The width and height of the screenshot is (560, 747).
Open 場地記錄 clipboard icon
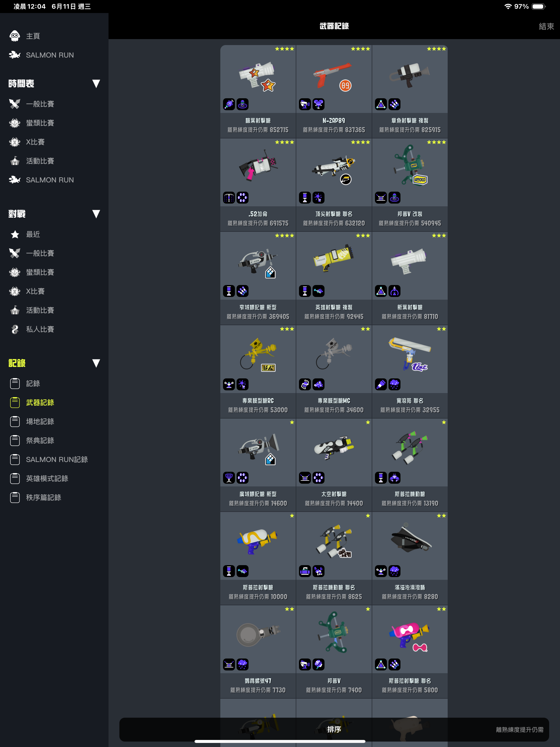pyautogui.click(x=15, y=422)
